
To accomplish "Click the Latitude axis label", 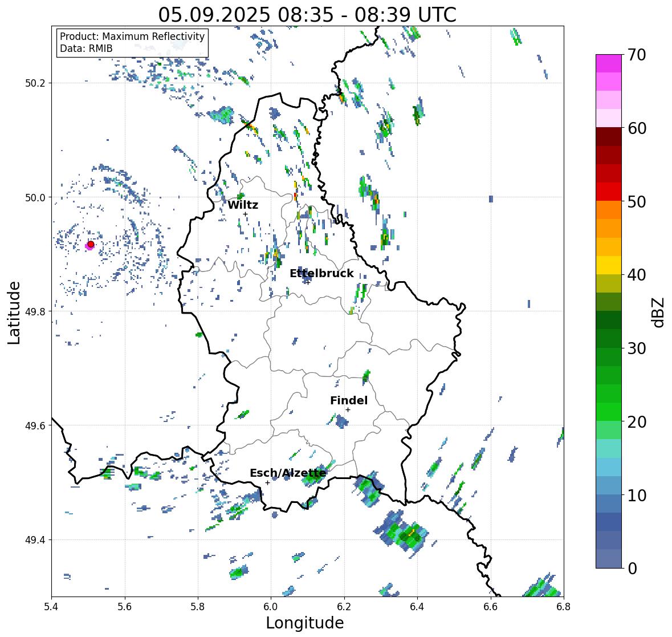I will click(14, 313).
